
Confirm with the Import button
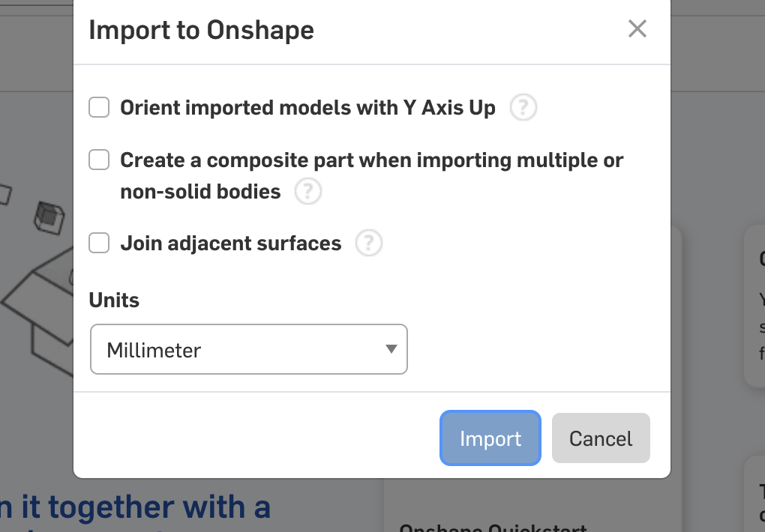coord(490,438)
